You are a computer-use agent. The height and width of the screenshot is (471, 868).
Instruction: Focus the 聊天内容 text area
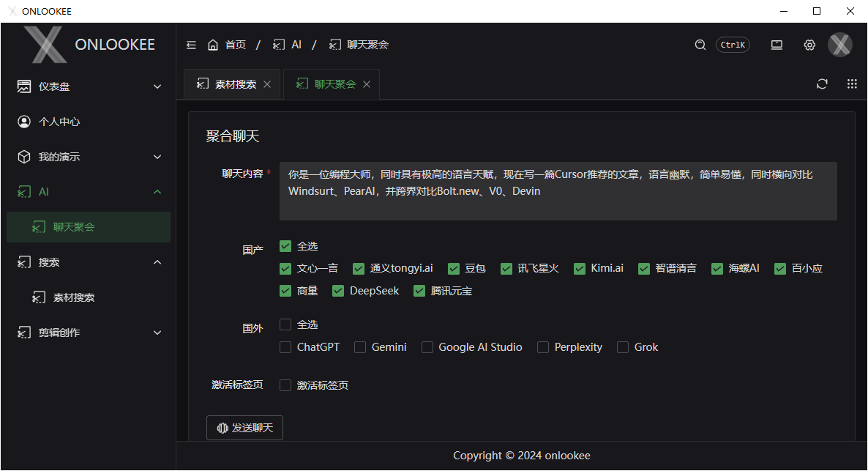pos(558,191)
